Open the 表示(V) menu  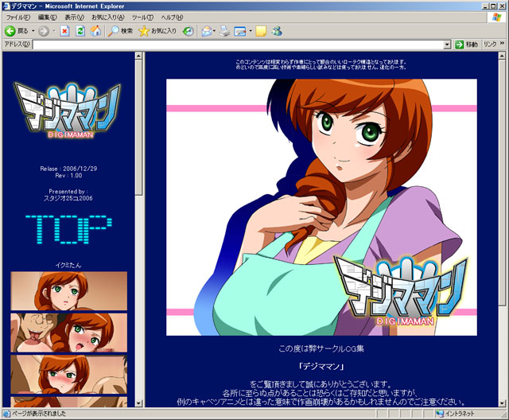[74, 17]
